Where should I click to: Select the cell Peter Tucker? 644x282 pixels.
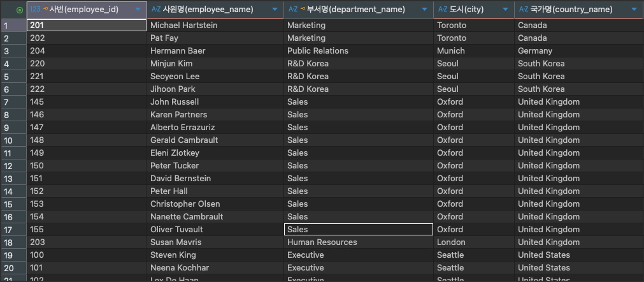tap(215, 166)
